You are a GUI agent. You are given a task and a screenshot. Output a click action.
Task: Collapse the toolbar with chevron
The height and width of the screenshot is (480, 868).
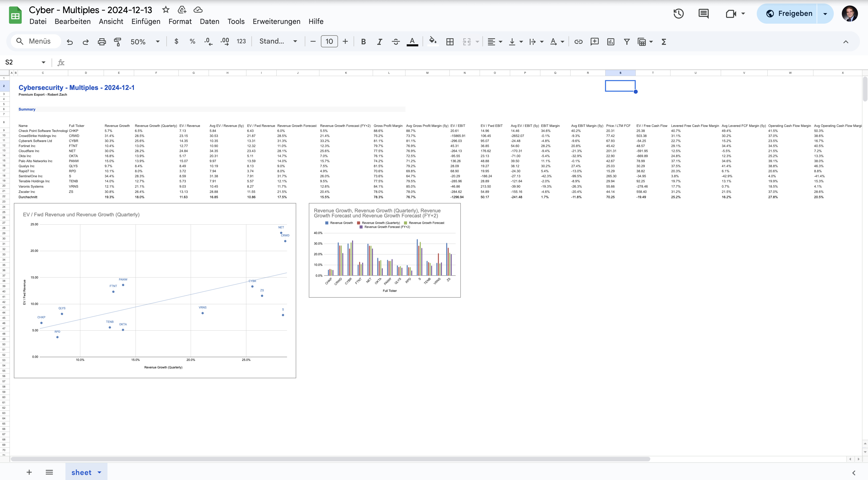point(846,42)
